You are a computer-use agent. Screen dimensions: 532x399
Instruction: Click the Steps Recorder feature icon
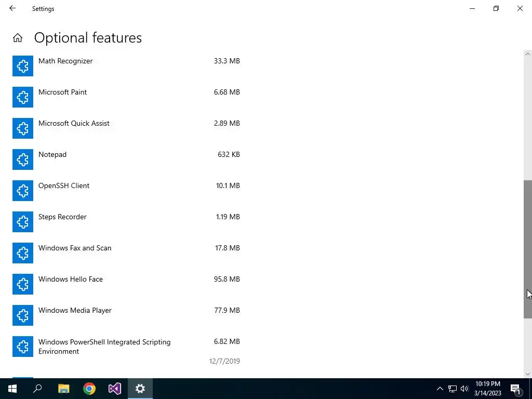(23, 222)
